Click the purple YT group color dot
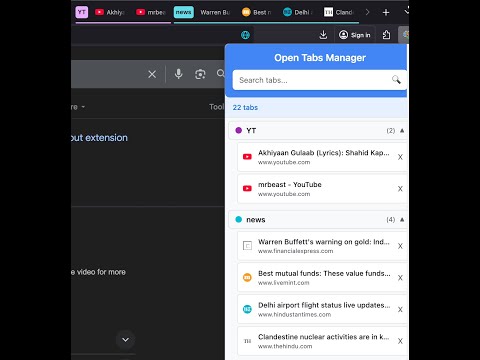The height and width of the screenshot is (360, 480). [238, 130]
